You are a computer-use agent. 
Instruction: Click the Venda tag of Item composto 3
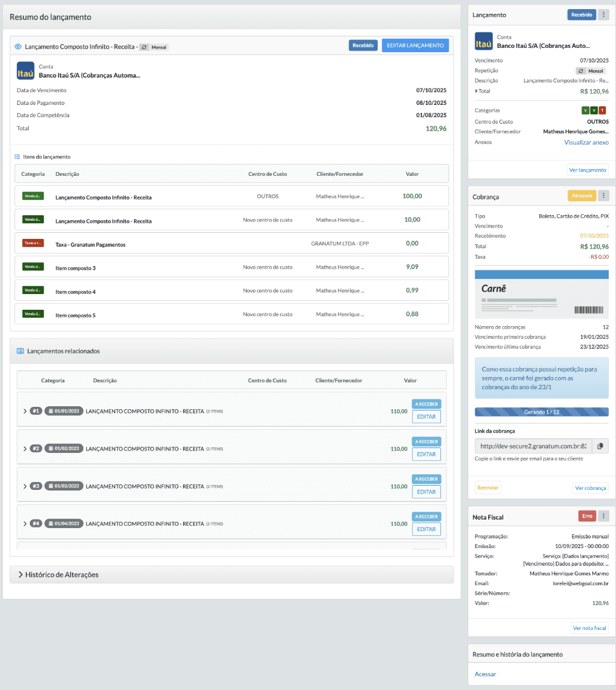[x=33, y=267]
